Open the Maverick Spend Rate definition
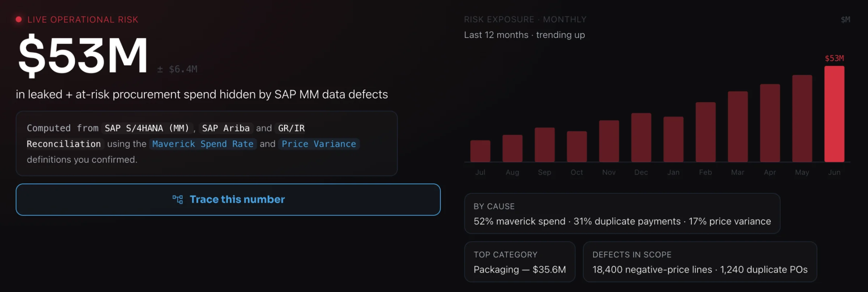The width and height of the screenshot is (868, 292). pos(203,144)
